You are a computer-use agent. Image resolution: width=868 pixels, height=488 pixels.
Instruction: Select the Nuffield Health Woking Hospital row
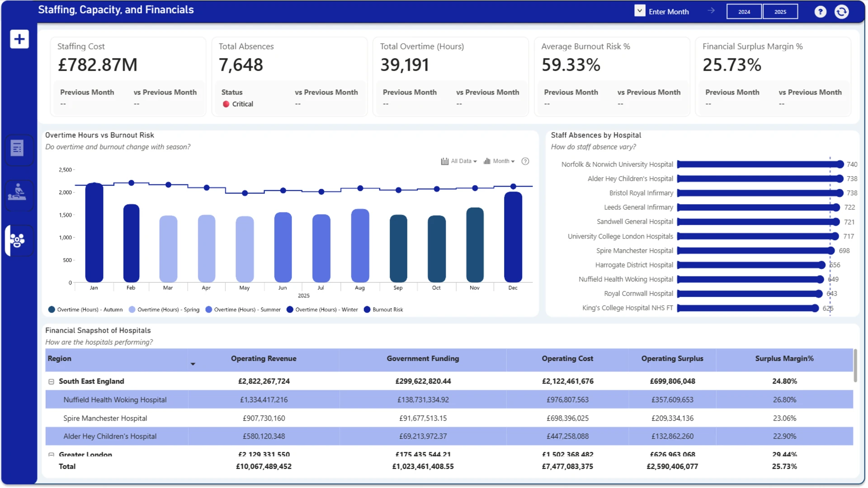pyautogui.click(x=449, y=400)
